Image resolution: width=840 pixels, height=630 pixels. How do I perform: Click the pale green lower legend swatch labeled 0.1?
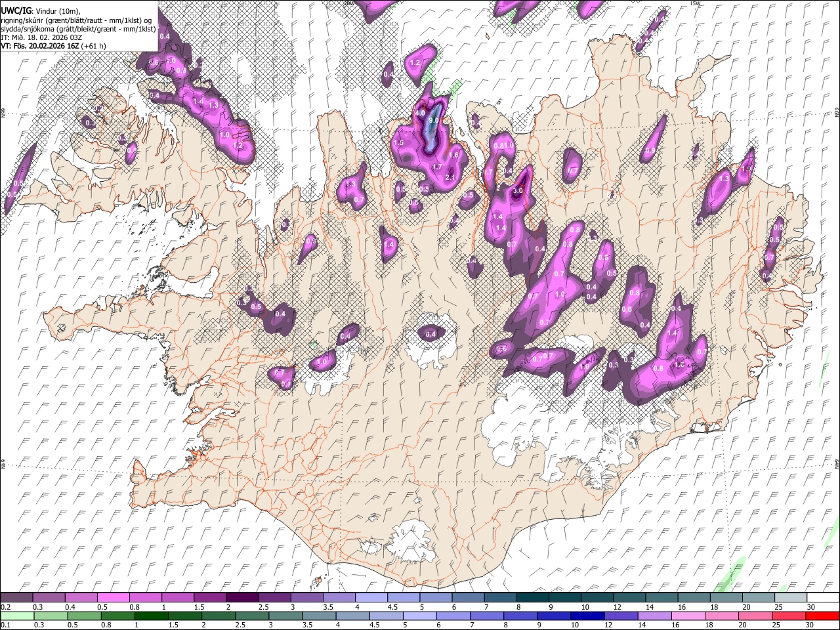pos(18,616)
